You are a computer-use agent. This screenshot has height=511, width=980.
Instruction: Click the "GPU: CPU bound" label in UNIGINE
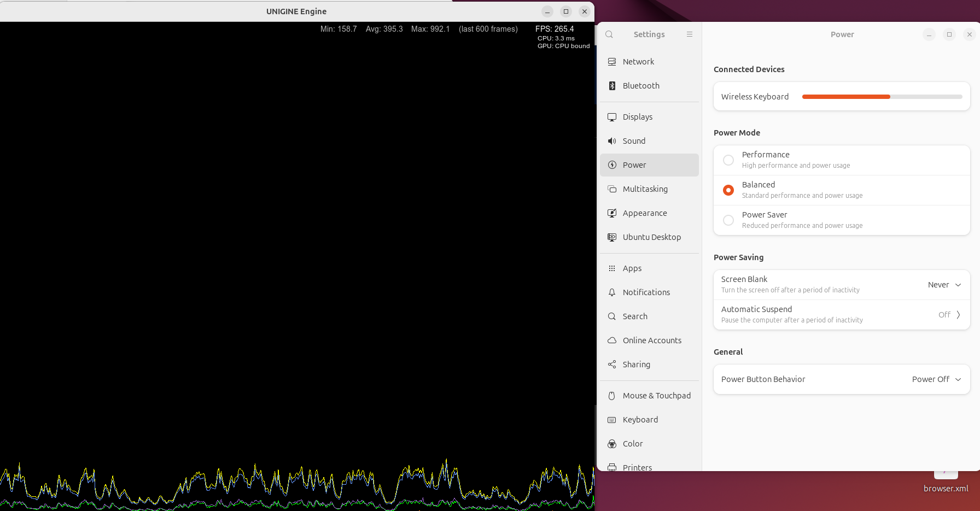pyautogui.click(x=563, y=46)
